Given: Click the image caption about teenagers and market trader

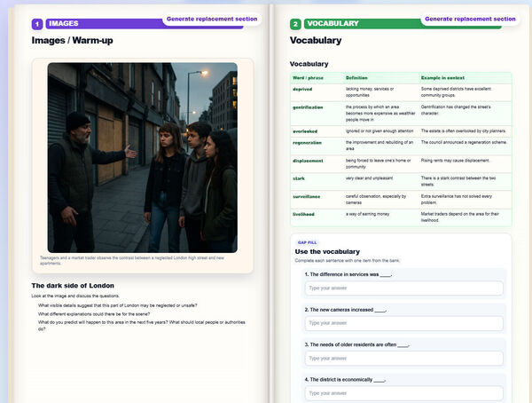Looking at the screenshot, I should (132, 261).
